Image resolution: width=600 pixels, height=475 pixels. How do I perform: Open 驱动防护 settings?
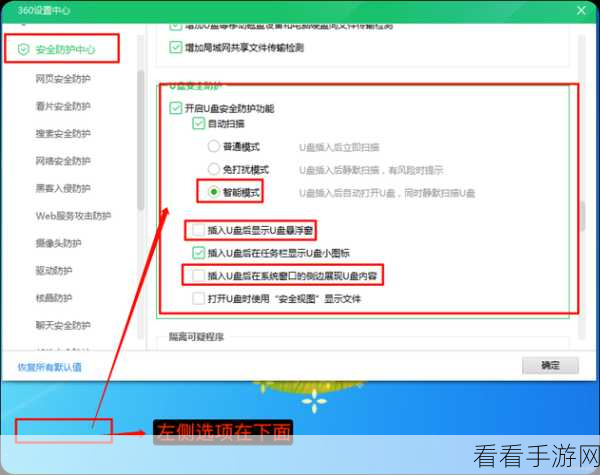click(x=54, y=271)
